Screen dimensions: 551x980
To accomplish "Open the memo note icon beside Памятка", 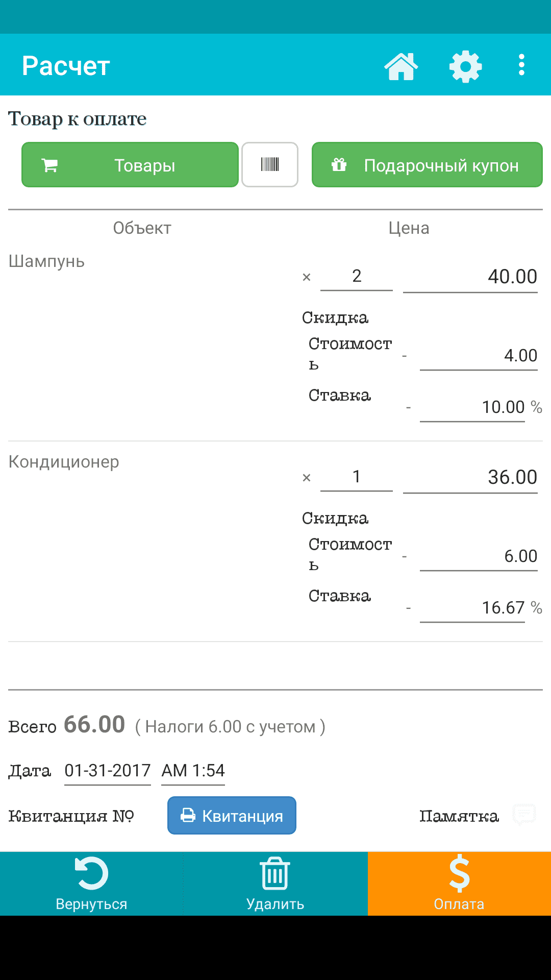I will point(524,815).
